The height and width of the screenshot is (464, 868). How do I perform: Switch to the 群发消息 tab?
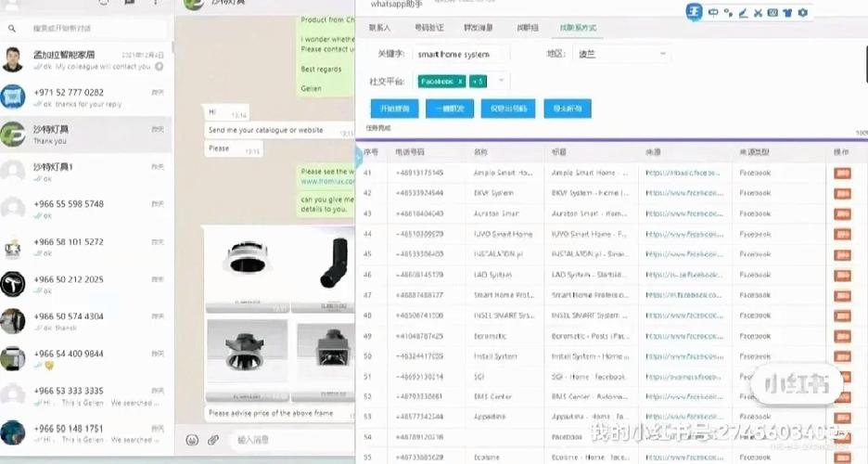[x=479, y=28]
